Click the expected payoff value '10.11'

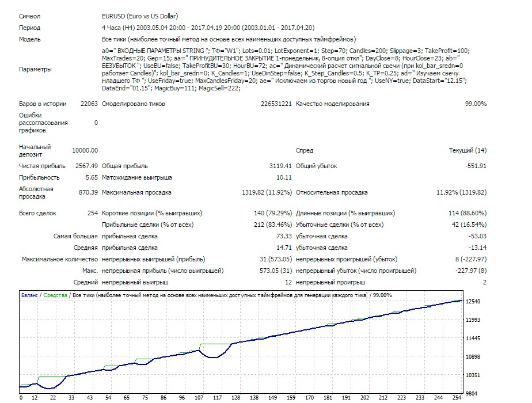284,177
